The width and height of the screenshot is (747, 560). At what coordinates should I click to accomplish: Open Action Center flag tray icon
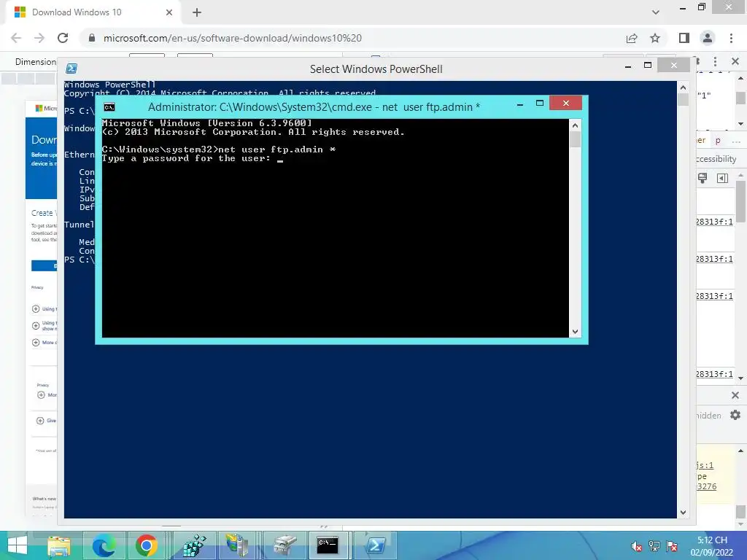tap(672, 546)
